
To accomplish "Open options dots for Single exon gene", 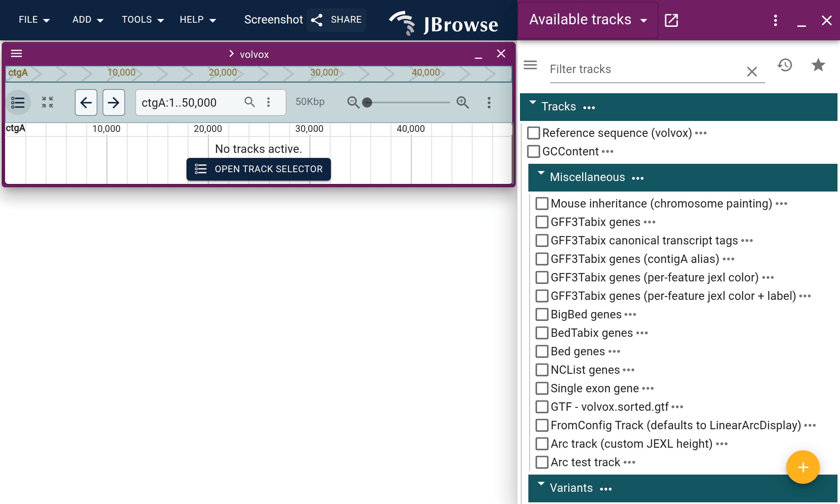I will 648,388.
